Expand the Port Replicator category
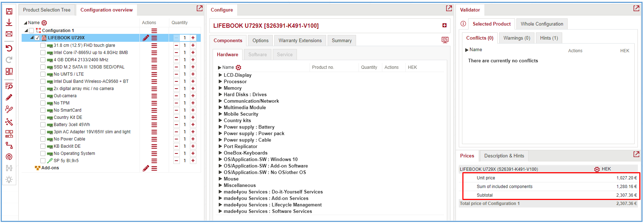644x223 pixels. (220, 146)
